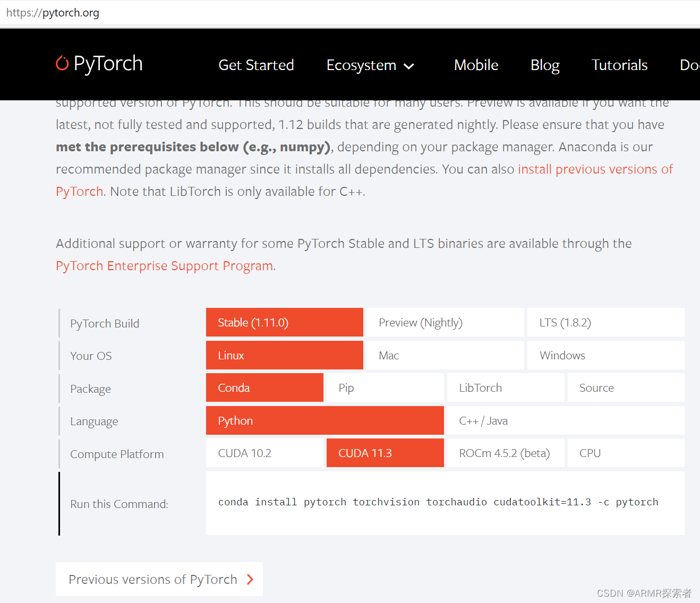700x603 pixels.
Task: Follow the install previous versions of PyTorch link
Action: pos(595,169)
